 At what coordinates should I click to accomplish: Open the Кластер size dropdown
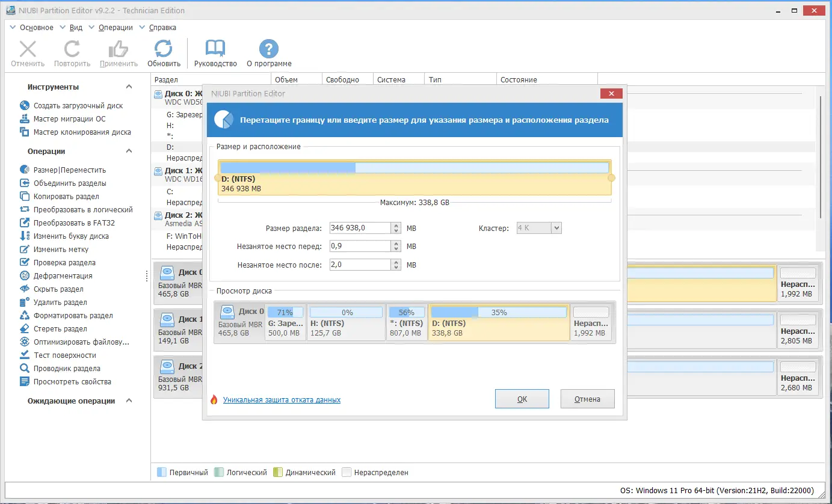coord(556,228)
